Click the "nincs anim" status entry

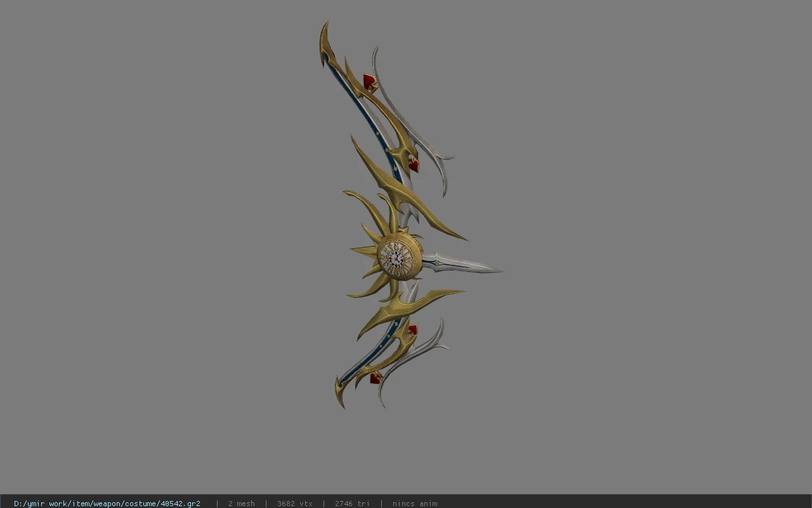point(415,504)
